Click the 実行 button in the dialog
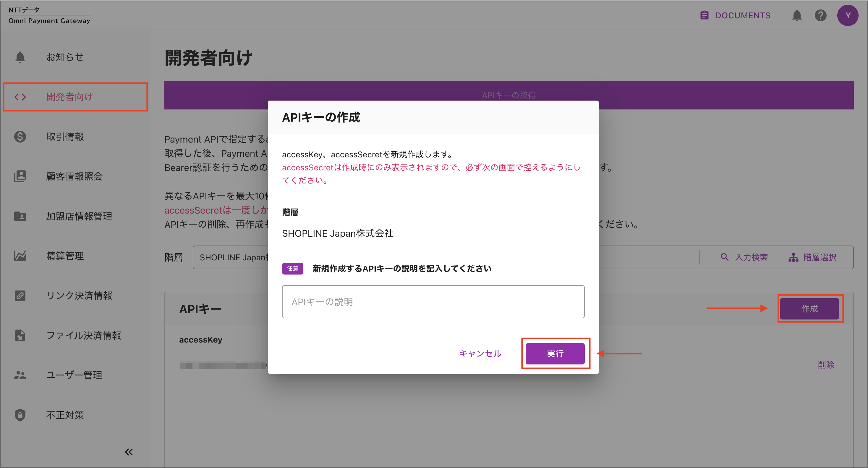868x468 pixels. tap(555, 353)
